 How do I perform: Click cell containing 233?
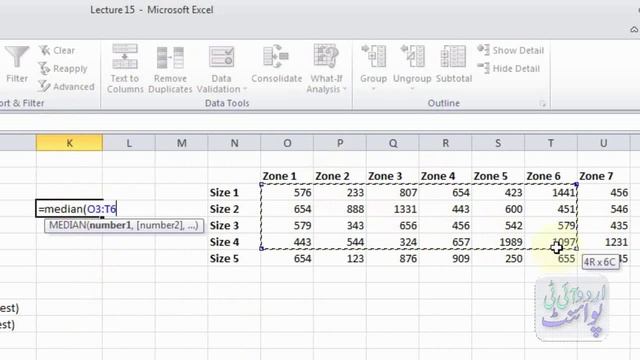340,193
